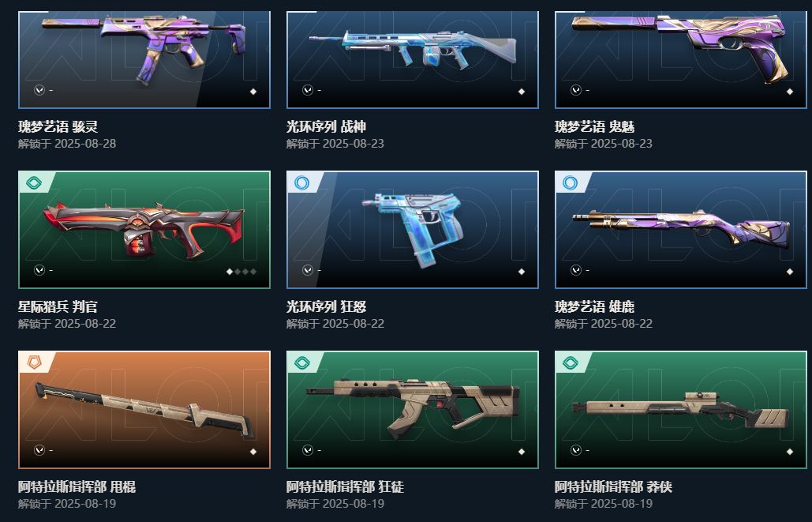Open the 光环序列 战神 rifle skin thumbnail

tap(412, 59)
